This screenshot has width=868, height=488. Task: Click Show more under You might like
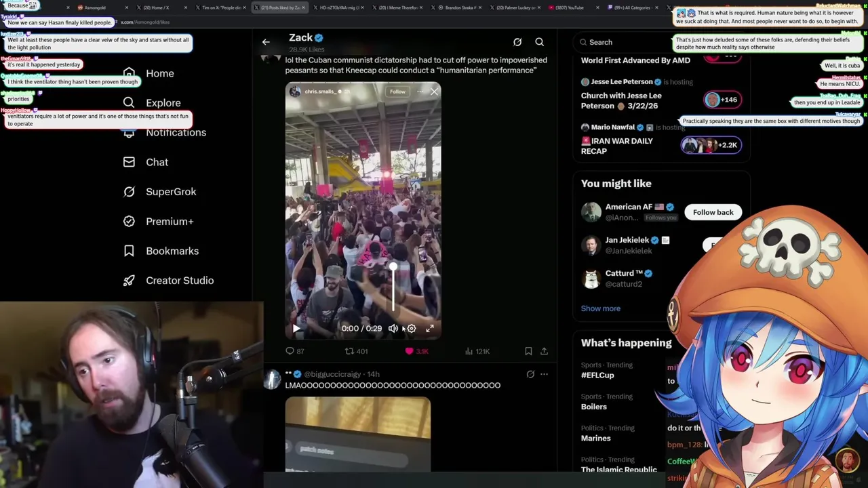click(600, 308)
